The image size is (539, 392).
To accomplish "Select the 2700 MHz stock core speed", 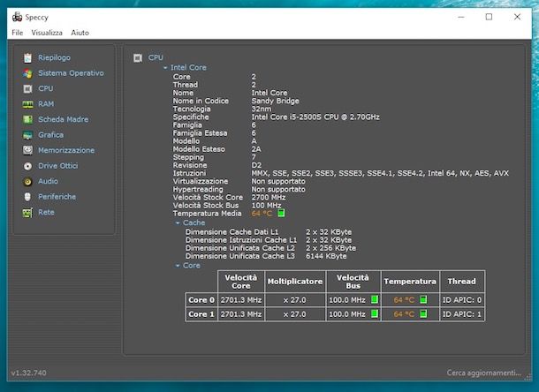I will (x=269, y=197).
